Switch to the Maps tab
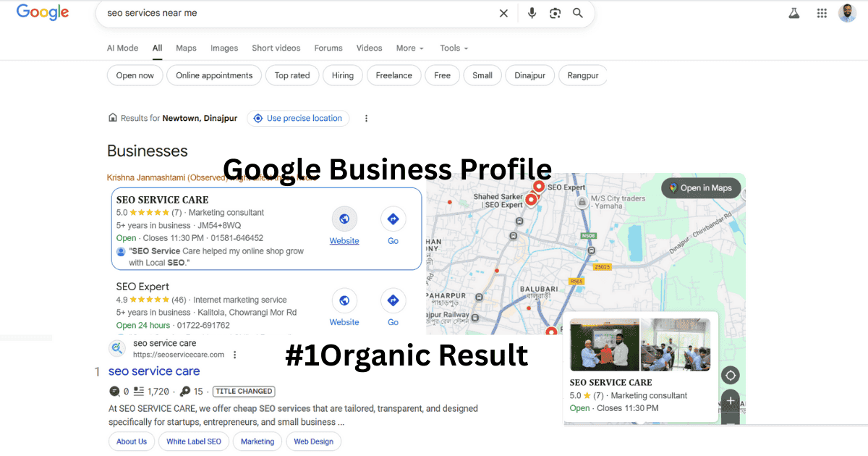 click(x=185, y=48)
